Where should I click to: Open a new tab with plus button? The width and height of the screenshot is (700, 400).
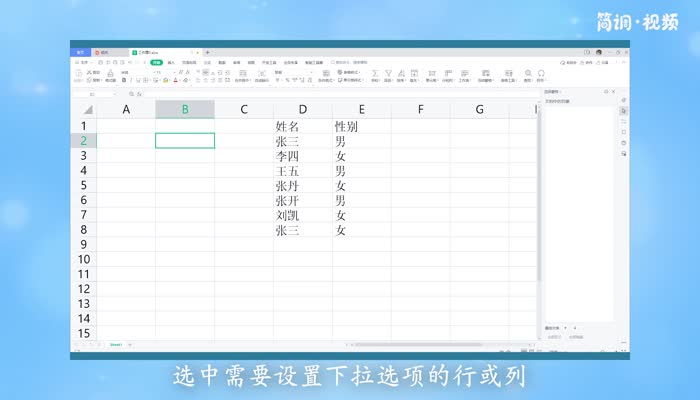click(x=207, y=52)
